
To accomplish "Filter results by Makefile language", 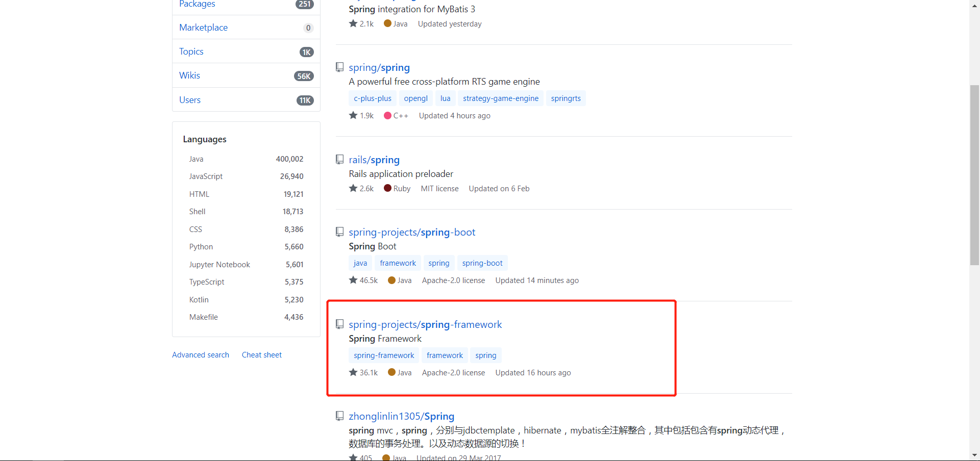I will (246, 317).
